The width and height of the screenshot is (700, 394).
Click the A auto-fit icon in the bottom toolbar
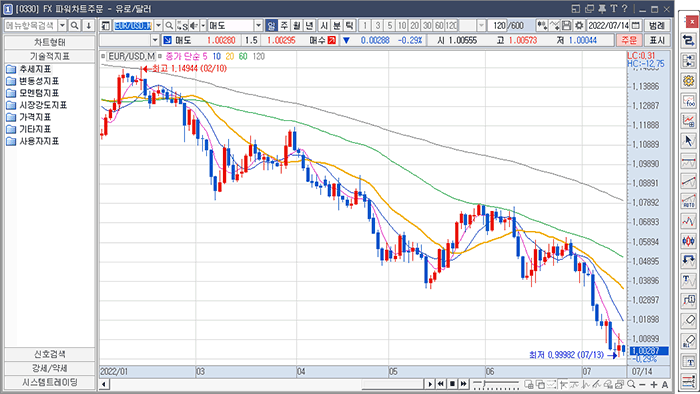tap(665, 384)
